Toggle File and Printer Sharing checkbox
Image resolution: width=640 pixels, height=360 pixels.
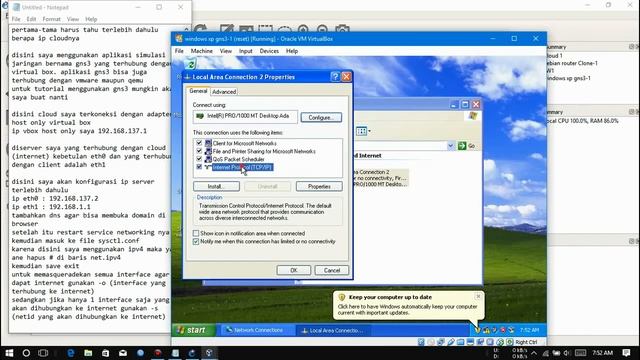coord(199,151)
